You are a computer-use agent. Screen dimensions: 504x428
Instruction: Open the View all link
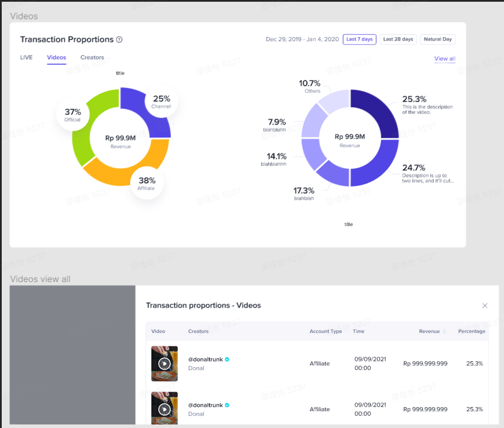click(x=444, y=59)
